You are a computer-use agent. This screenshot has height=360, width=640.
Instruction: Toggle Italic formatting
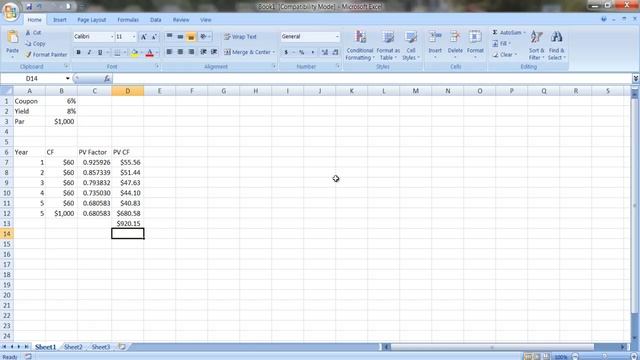[89, 53]
